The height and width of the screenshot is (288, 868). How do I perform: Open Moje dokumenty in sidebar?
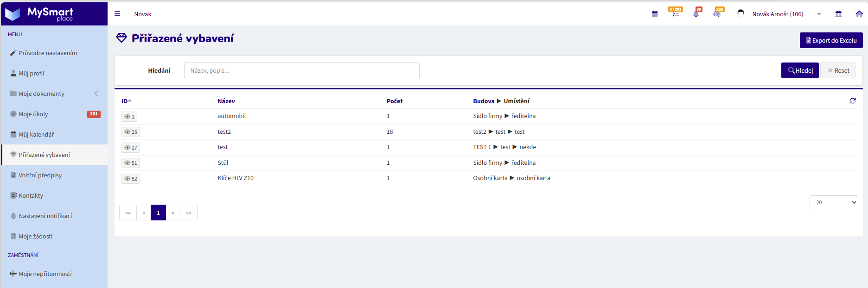pos(54,94)
